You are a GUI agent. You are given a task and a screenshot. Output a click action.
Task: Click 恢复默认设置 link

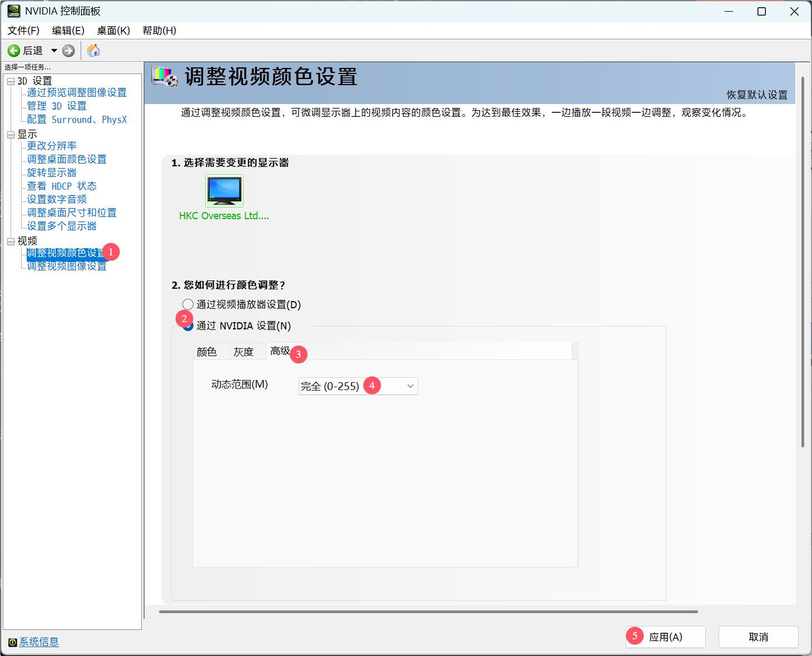(x=757, y=95)
